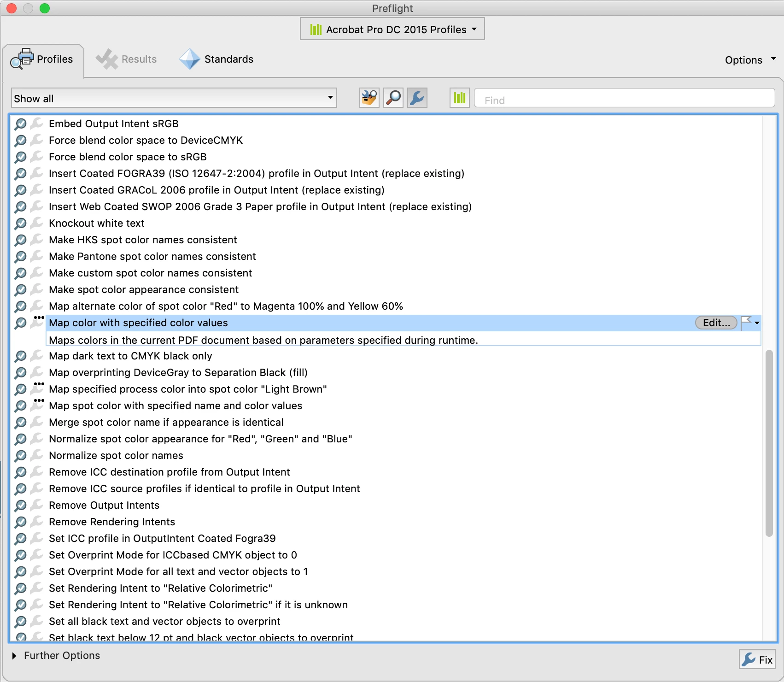
Task: Open the Show all filter dropdown
Action: [x=174, y=98]
